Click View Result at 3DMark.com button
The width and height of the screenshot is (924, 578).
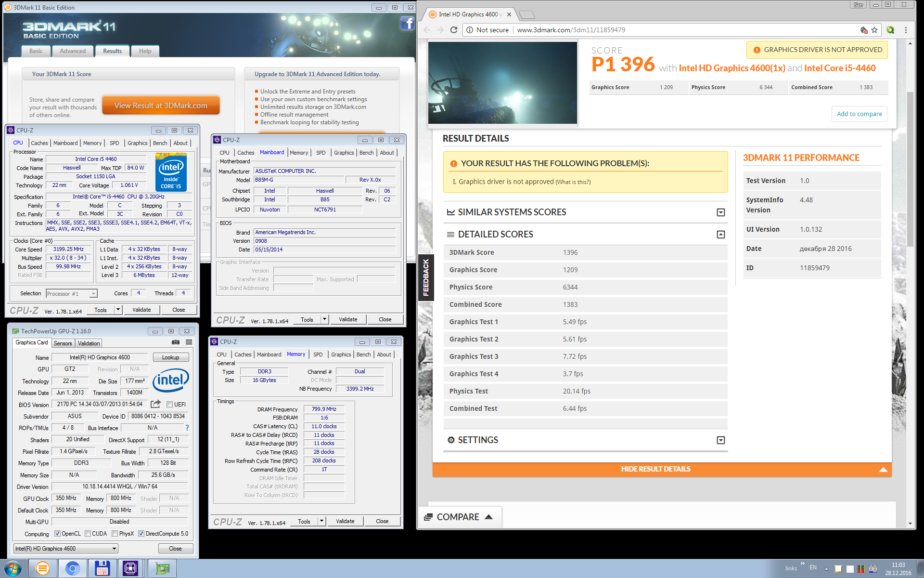click(x=161, y=105)
